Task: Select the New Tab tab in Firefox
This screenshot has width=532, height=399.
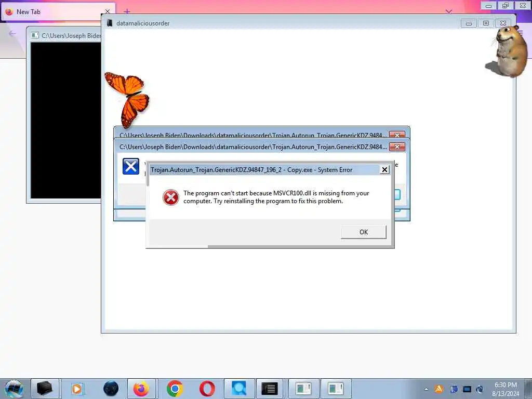Action: [58, 12]
